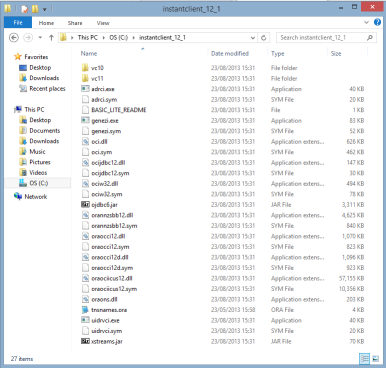Select the ocijdbc12.dll file icon
The height and width of the screenshot is (368, 386).
85,162
